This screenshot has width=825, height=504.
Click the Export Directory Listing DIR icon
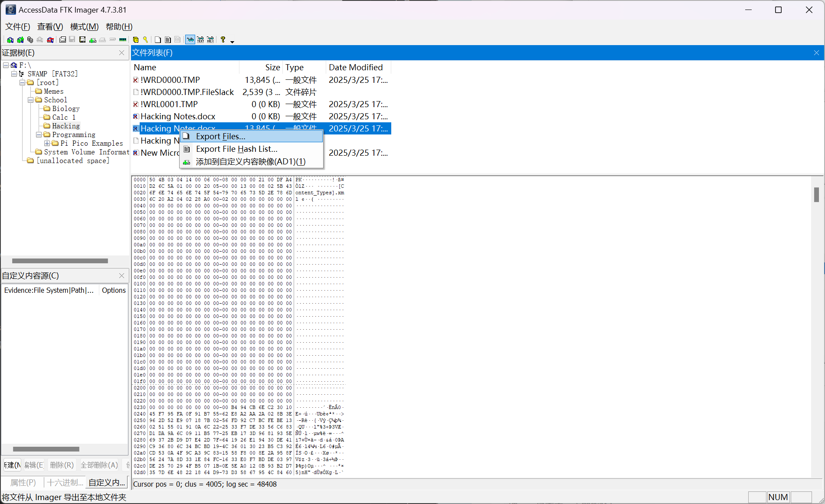tap(177, 40)
